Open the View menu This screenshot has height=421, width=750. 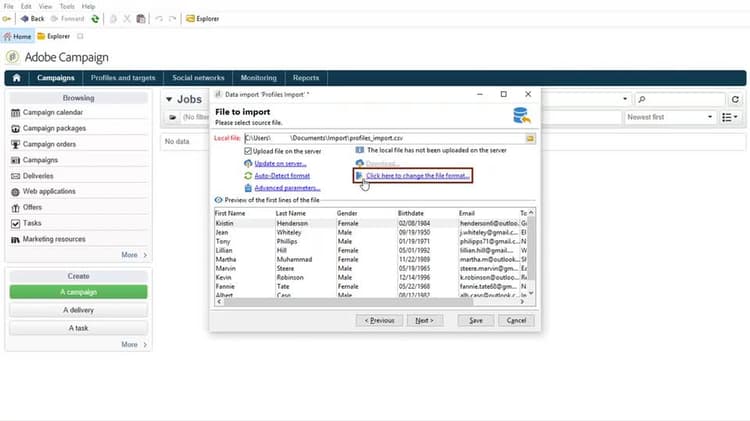(x=45, y=6)
